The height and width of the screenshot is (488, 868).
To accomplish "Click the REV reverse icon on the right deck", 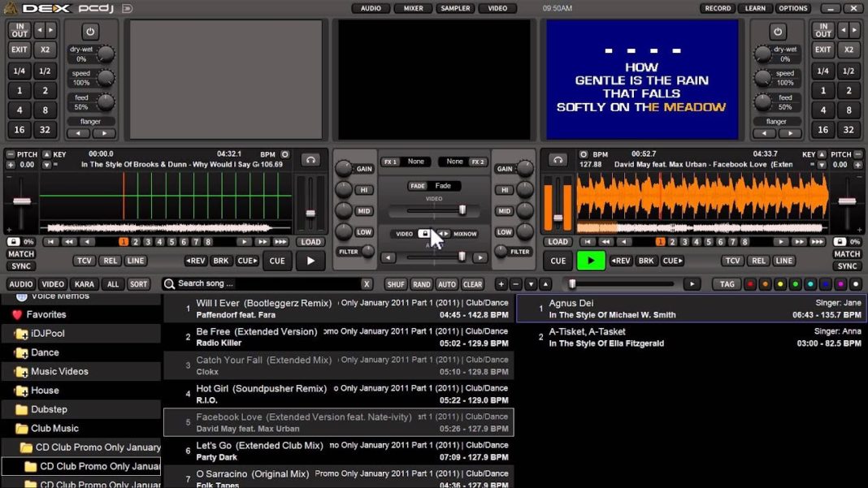I will 621,261.
